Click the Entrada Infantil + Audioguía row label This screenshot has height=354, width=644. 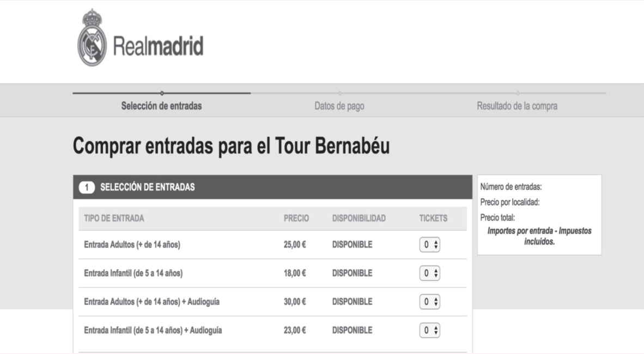(153, 330)
